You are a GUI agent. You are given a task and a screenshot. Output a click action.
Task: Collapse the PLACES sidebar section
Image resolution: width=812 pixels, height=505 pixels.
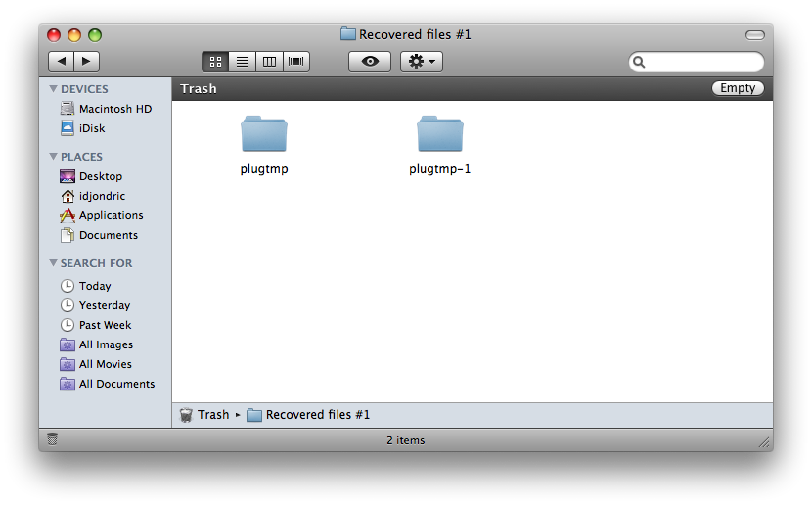(x=53, y=156)
